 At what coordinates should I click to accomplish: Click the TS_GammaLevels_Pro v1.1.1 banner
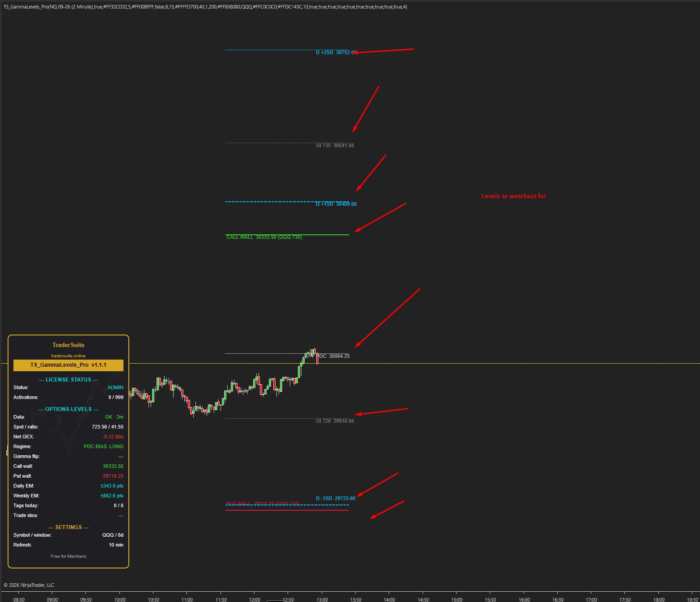point(68,365)
